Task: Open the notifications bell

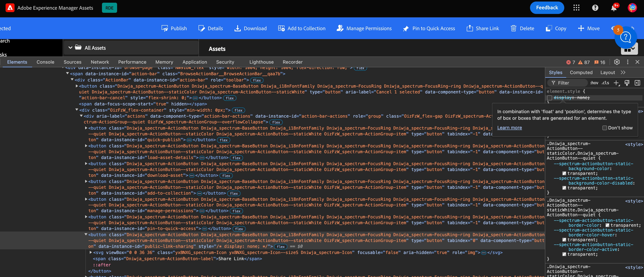Action: click(613, 8)
